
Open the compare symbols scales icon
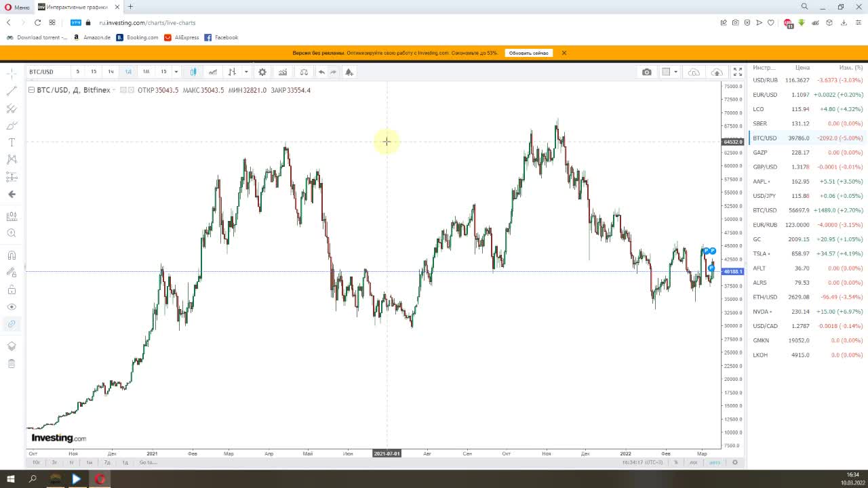pyautogui.click(x=303, y=72)
